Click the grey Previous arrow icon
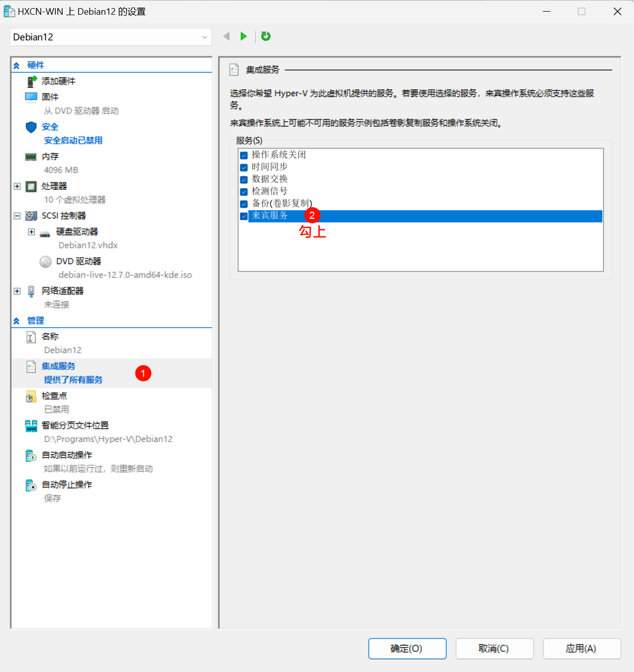This screenshot has height=672, width=634. [x=226, y=36]
